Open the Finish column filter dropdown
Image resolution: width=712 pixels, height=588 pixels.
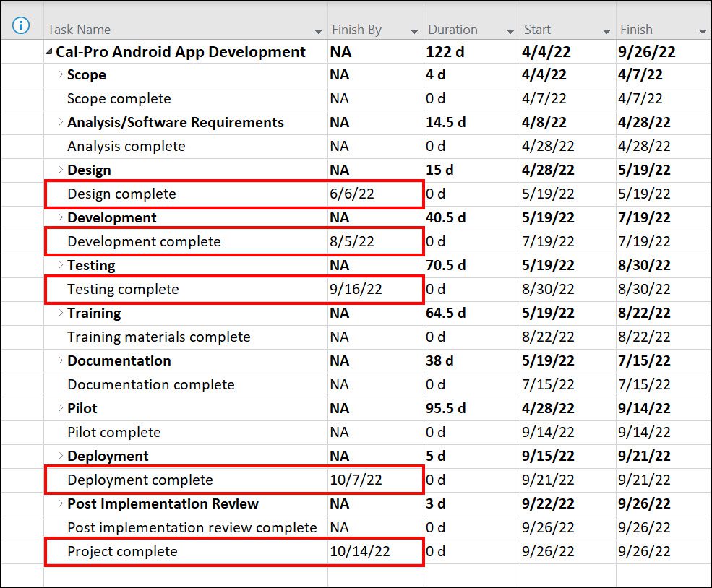coord(703,31)
